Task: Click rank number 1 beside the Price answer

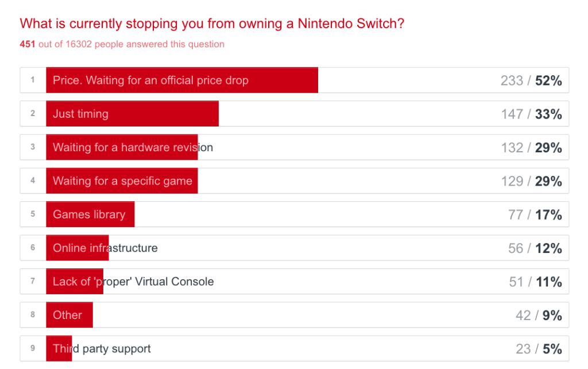Action: point(33,80)
